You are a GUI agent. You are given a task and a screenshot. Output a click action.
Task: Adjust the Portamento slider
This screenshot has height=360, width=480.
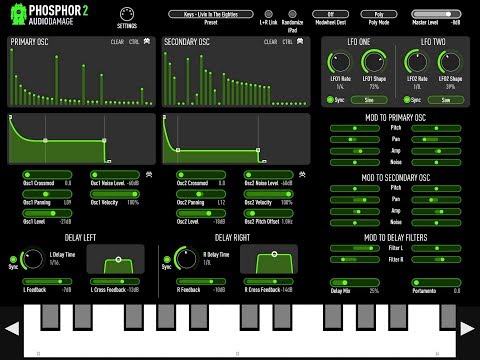point(436,283)
